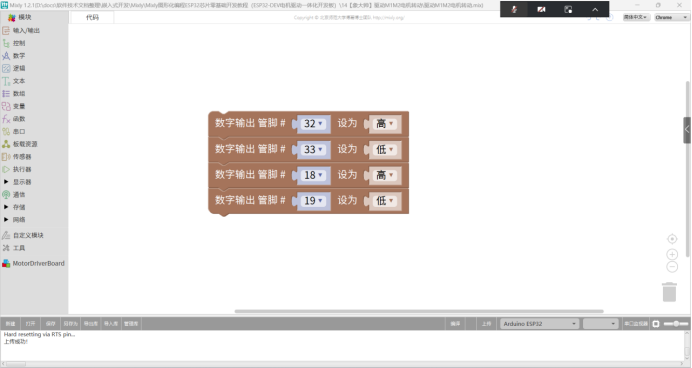Click the trash can on the workspace
Viewport: 692px width, 368px height.
[669, 292]
